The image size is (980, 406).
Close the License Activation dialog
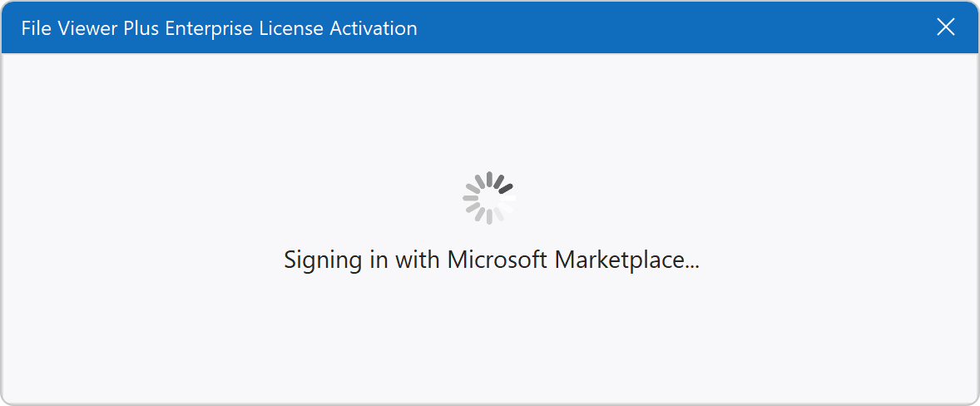click(x=946, y=27)
